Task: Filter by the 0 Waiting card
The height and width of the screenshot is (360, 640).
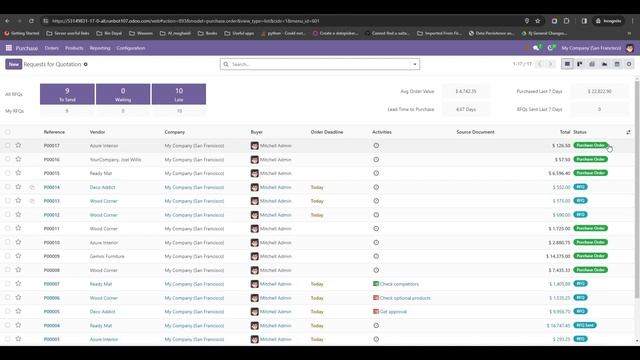Action: [123, 94]
